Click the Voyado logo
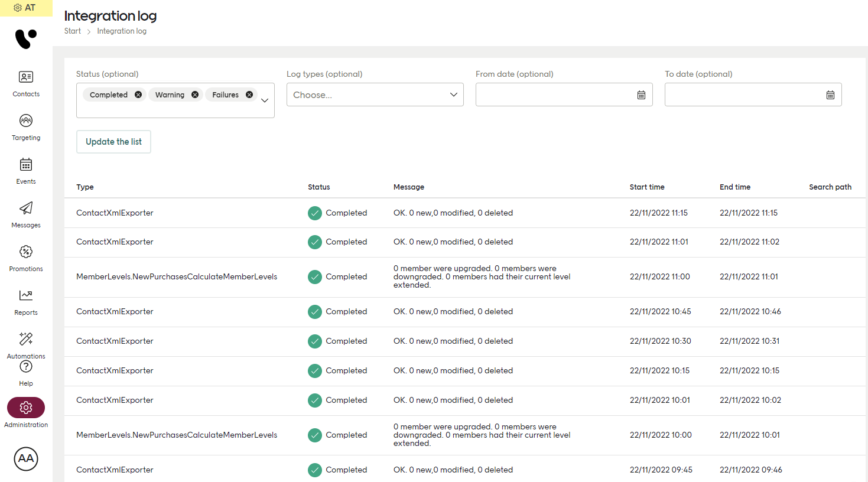The height and width of the screenshot is (482, 868). pos(25,38)
